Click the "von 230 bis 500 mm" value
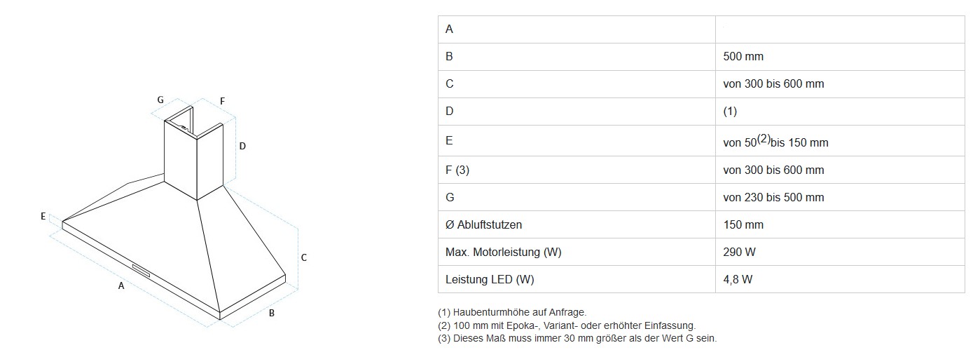980x357 pixels. point(773,198)
